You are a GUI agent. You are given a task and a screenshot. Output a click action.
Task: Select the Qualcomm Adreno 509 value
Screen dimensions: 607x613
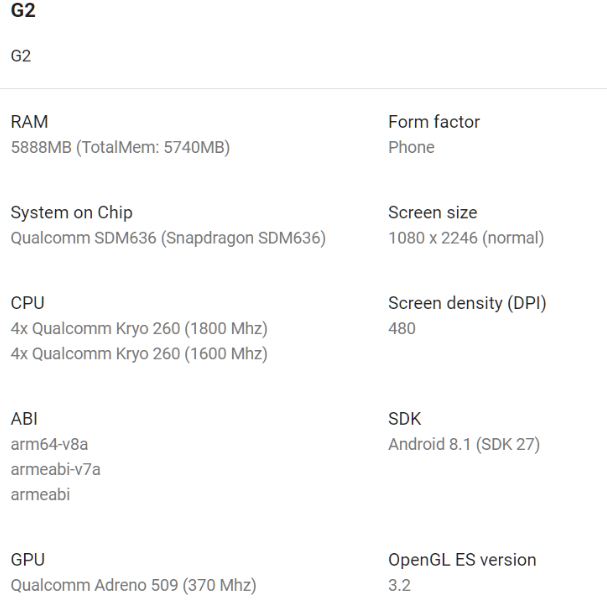[x=134, y=585]
